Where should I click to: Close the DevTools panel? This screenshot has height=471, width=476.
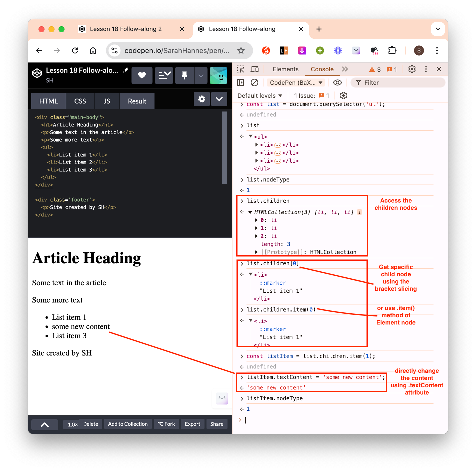439,69
